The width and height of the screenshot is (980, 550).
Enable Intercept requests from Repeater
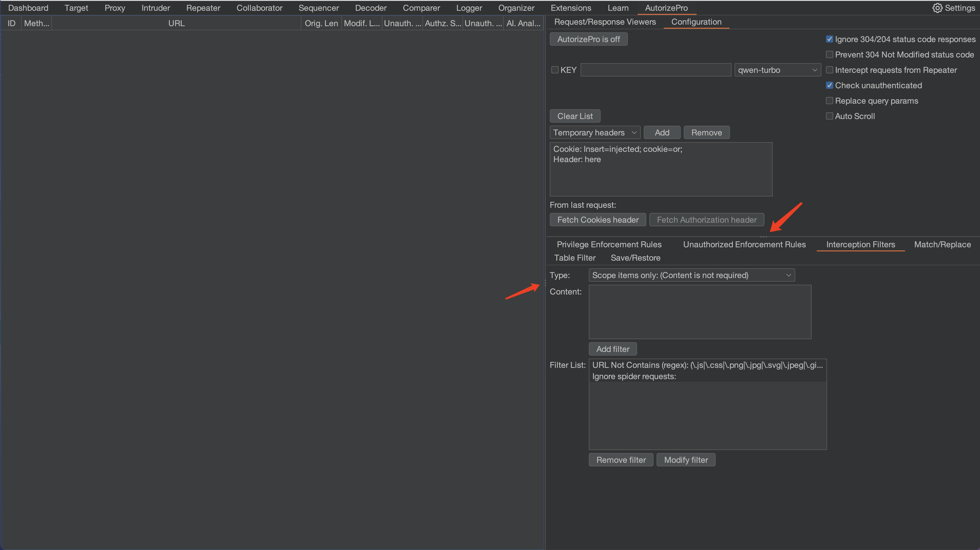point(829,70)
